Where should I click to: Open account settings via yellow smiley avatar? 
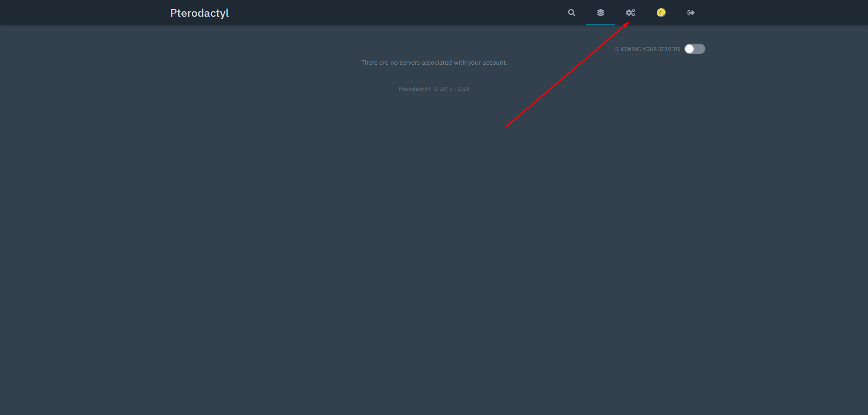tap(661, 13)
